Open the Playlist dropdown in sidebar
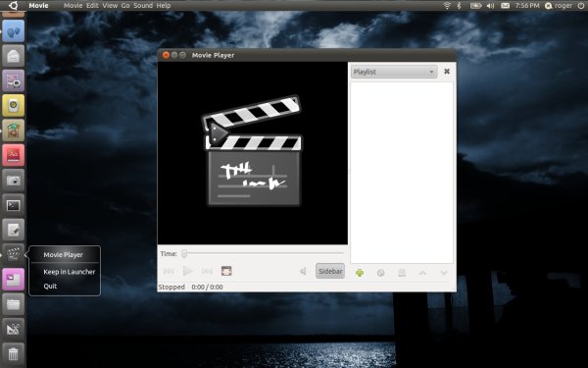 click(394, 72)
